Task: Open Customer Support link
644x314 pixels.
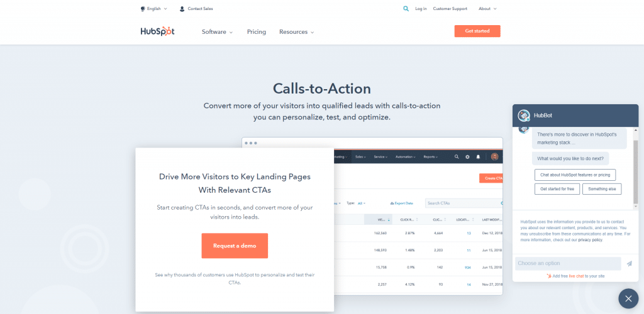Action: tap(450, 9)
